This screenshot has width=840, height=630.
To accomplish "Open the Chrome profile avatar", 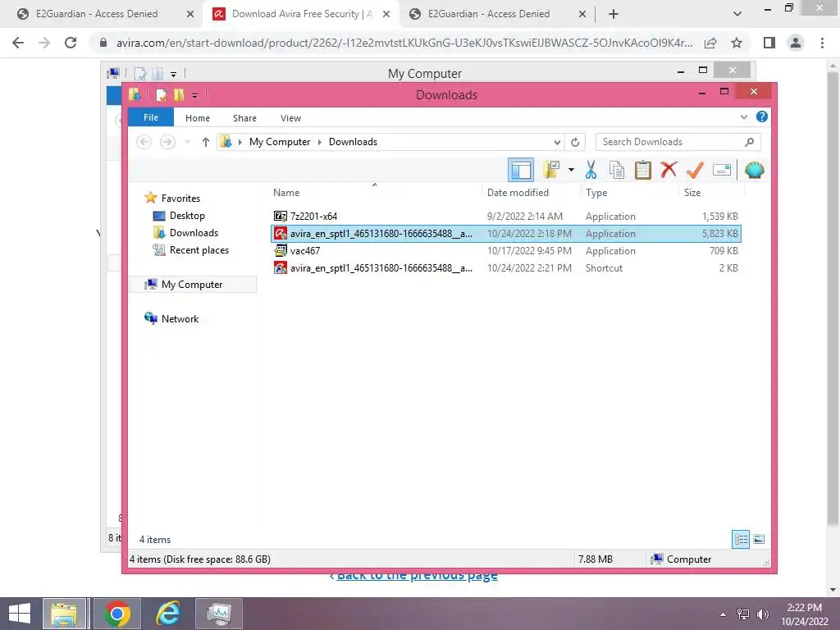I will 796,43.
